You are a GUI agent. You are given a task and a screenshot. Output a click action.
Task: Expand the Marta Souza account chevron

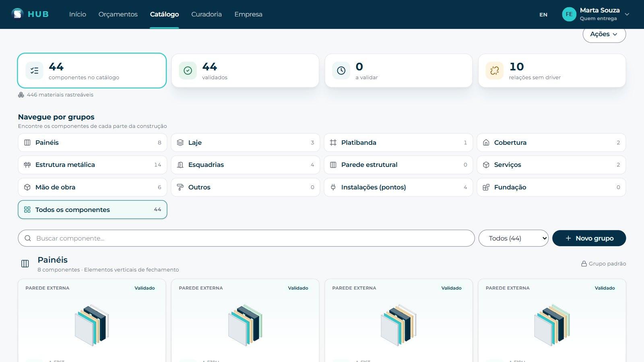tap(627, 14)
